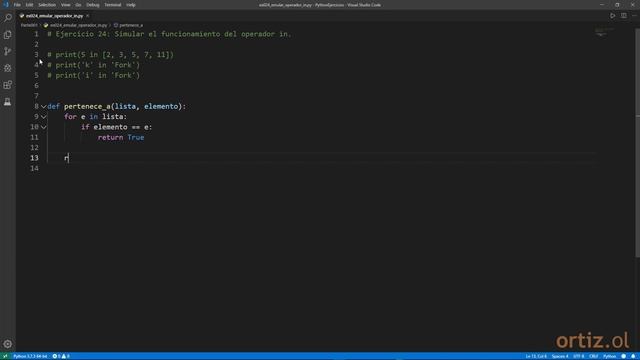Collapse the if block fold arrow on line 10
The height and width of the screenshot is (360, 640).
[x=43, y=127]
